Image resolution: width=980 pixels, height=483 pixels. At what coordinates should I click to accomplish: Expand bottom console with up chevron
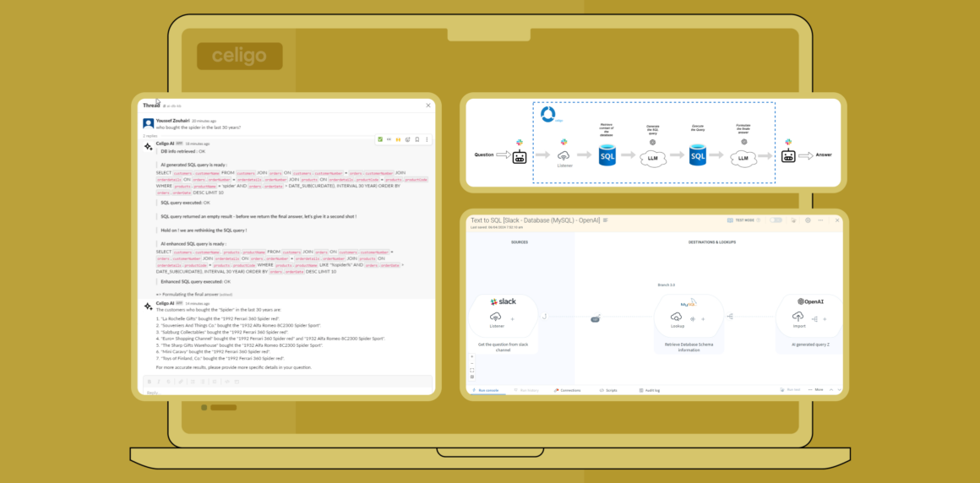(x=830, y=389)
